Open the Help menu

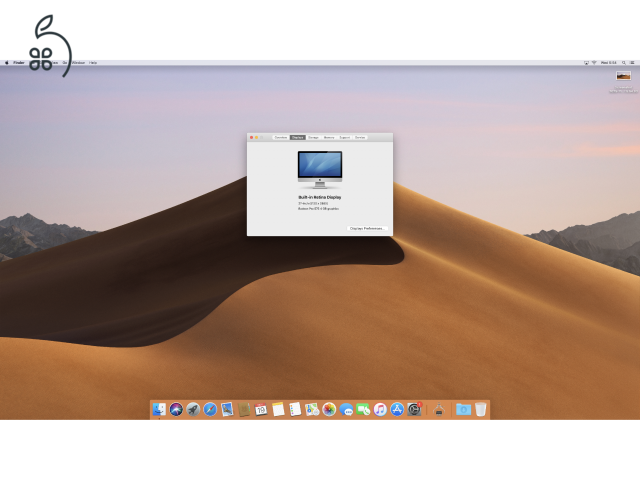(93, 63)
